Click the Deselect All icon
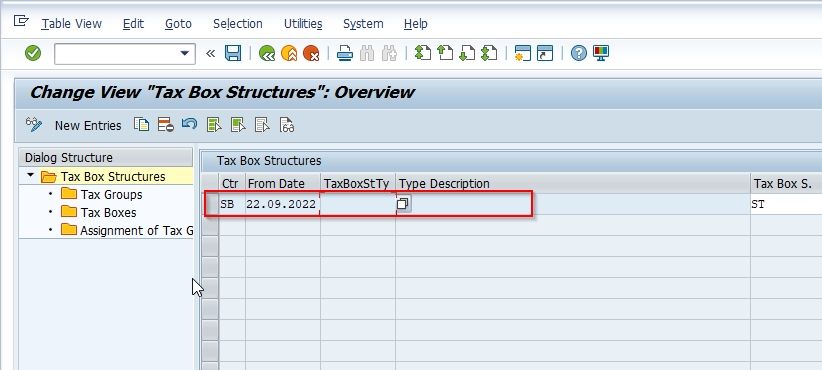Viewport: 822px width, 370px height. pos(262,125)
